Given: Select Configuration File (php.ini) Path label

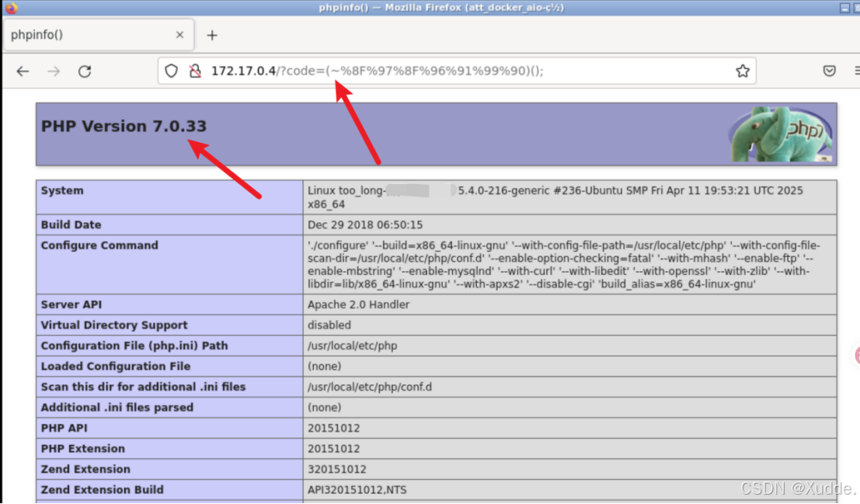Looking at the screenshot, I should point(134,346).
